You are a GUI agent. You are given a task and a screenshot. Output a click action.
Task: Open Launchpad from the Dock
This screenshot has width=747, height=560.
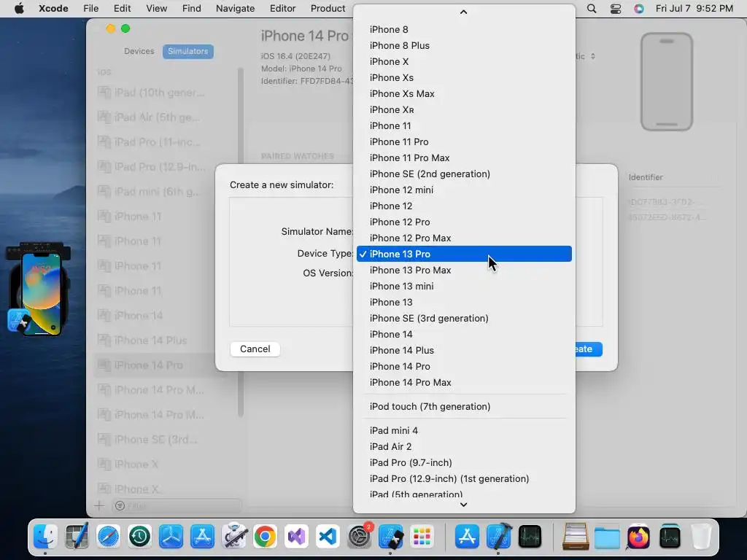click(422, 537)
